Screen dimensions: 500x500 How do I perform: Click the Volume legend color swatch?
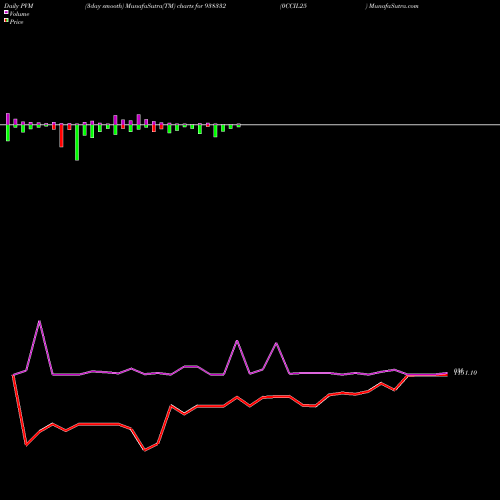[x=6, y=12]
